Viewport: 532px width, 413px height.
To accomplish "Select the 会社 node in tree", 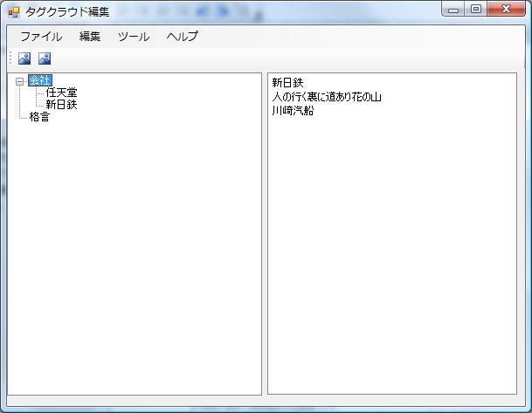I will (39, 81).
